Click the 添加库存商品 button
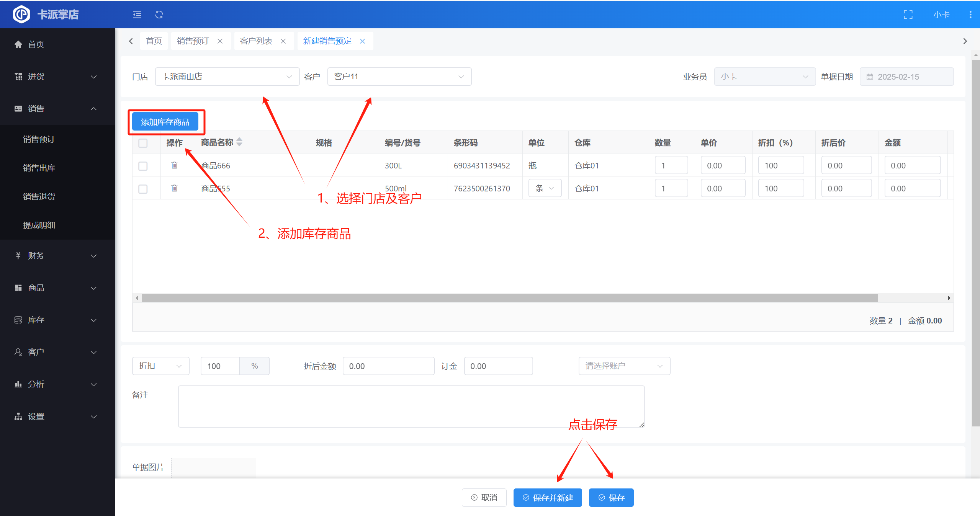 (165, 122)
